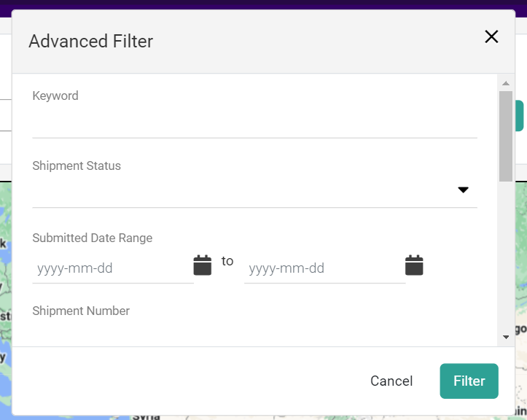
Task: Open calendar for end submitted date
Action: 414,265
